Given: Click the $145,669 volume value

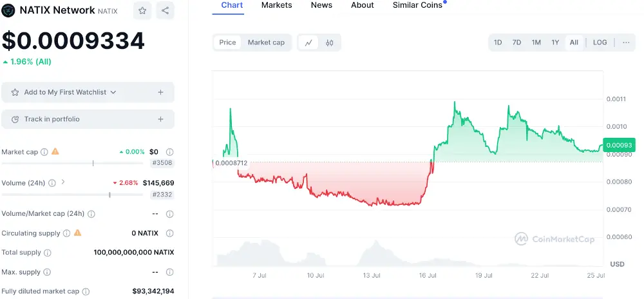Looking at the screenshot, I should [158, 183].
